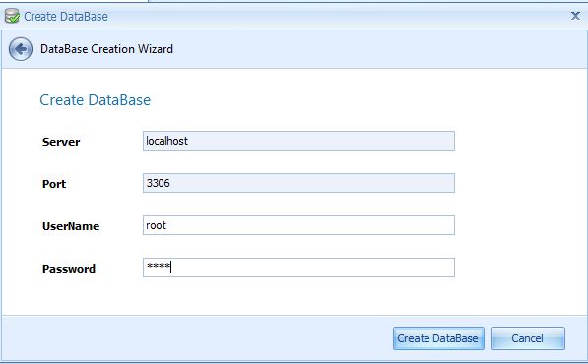Focus the Server field containing localhost
This screenshot has width=588, height=364.
click(298, 141)
